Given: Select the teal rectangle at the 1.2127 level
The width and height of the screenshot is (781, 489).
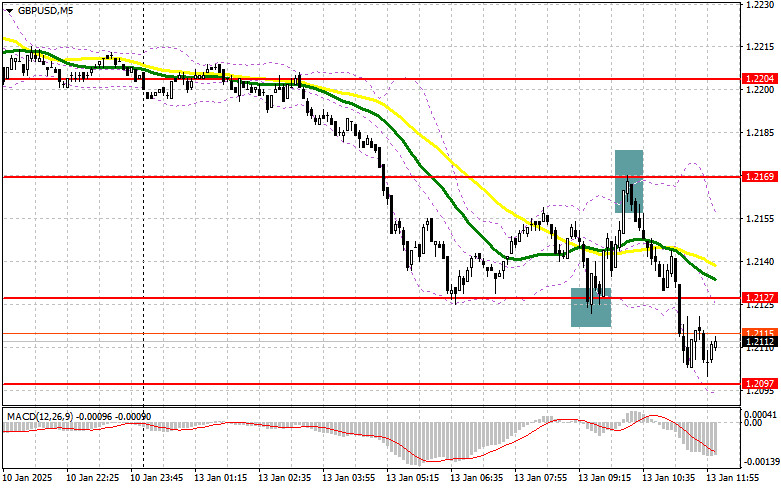Looking at the screenshot, I should (591, 307).
